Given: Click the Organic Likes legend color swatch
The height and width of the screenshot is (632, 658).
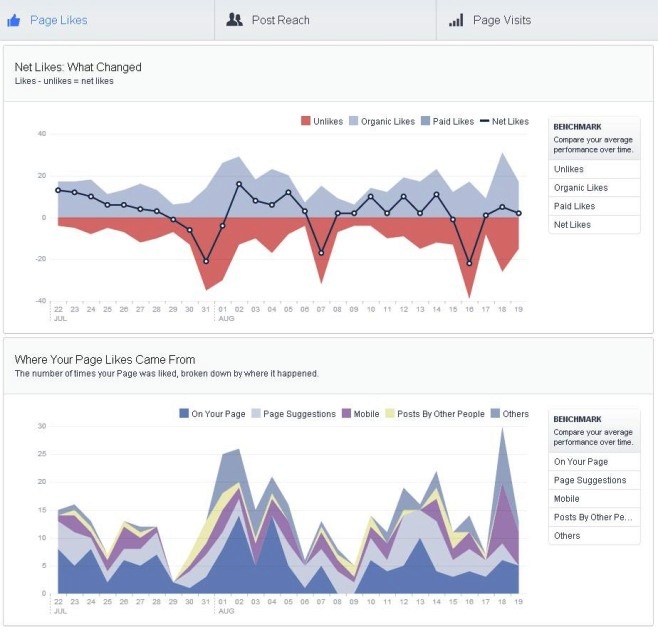Looking at the screenshot, I should click(353, 122).
